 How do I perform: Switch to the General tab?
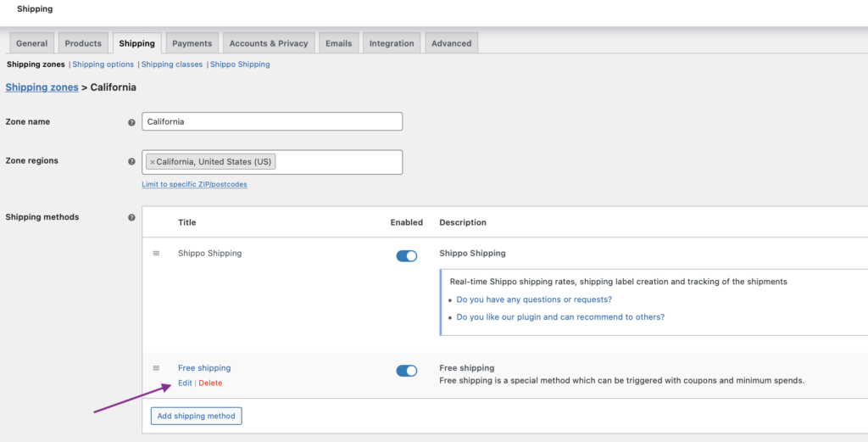(x=32, y=43)
